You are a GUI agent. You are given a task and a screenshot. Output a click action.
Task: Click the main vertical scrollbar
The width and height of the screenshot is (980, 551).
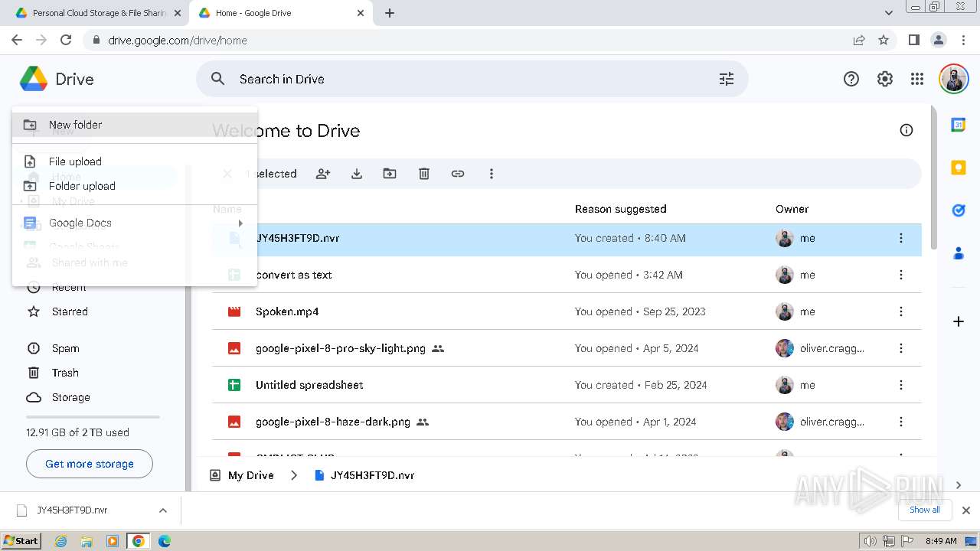tap(933, 178)
